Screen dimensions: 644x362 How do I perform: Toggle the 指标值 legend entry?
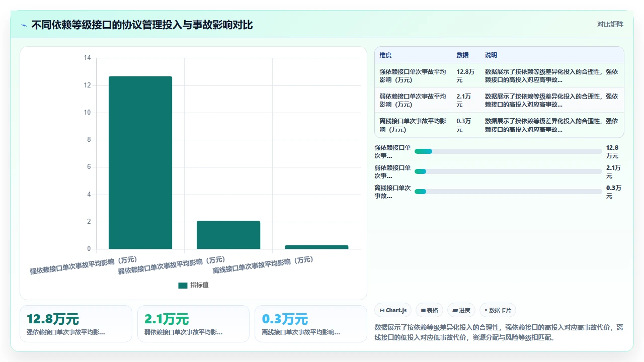click(x=193, y=285)
